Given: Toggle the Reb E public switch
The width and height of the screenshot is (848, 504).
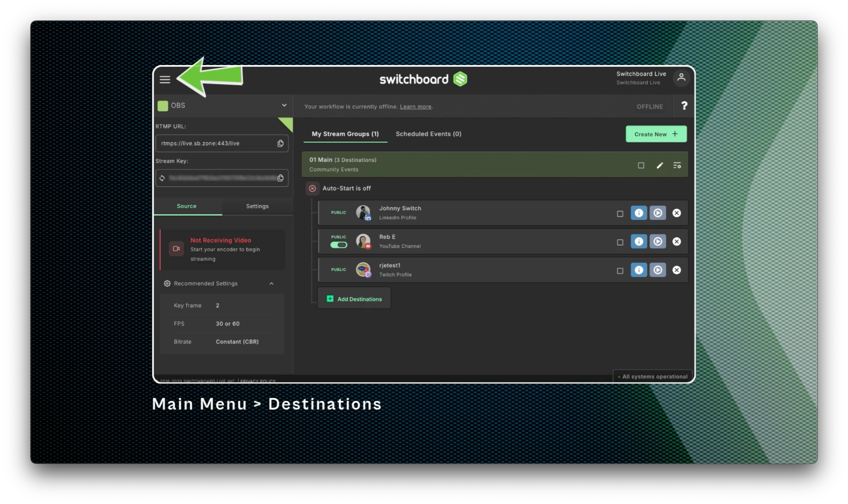Looking at the screenshot, I should point(338,245).
